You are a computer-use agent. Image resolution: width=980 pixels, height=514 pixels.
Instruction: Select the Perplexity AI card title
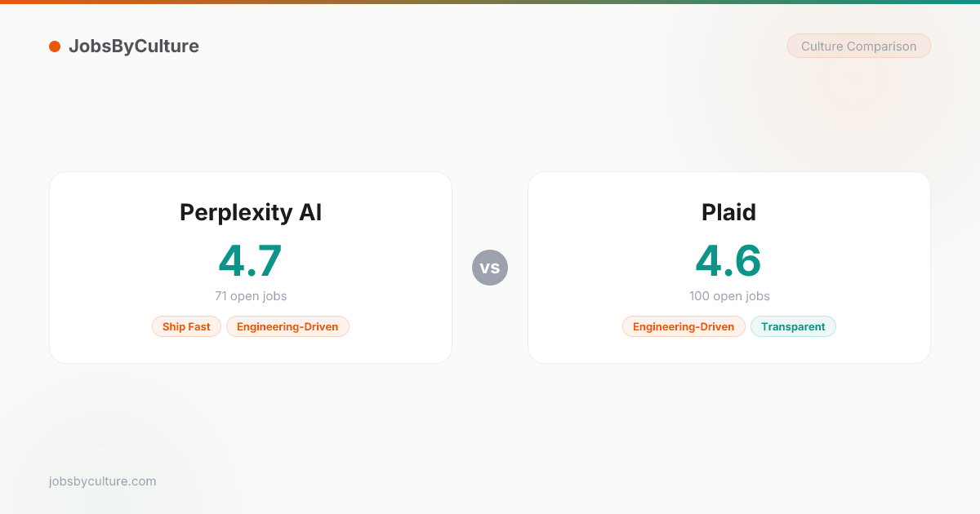[251, 212]
